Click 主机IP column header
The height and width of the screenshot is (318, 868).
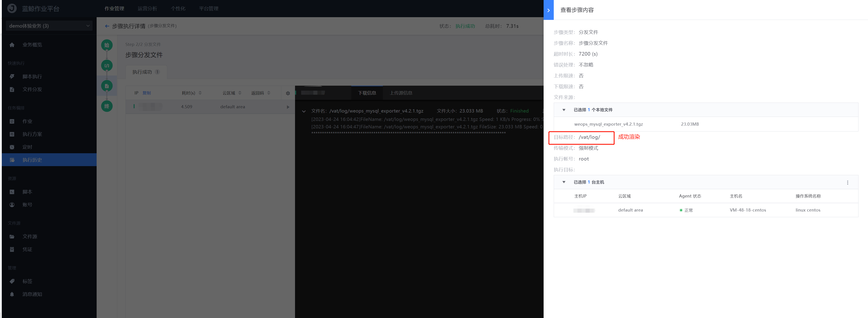580,196
